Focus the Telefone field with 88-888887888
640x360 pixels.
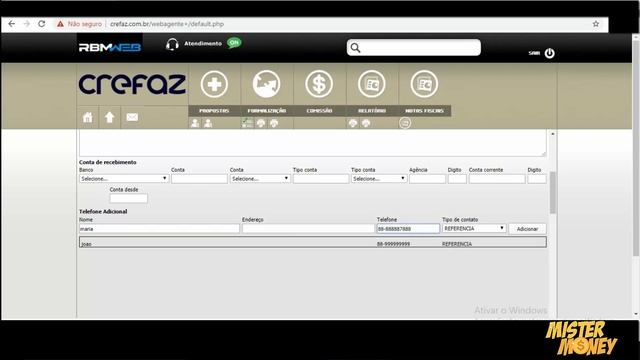408,229
